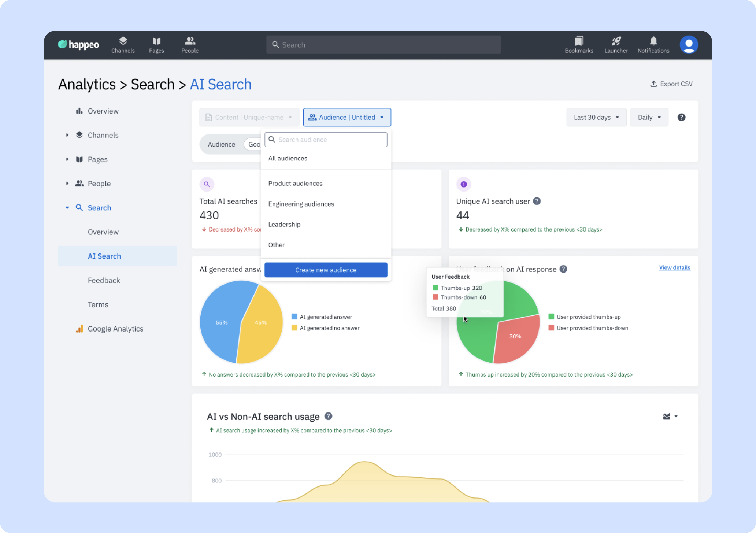Open the Daily granularity dropdown
This screenshot has height=533, width=756.
point(648,117)
